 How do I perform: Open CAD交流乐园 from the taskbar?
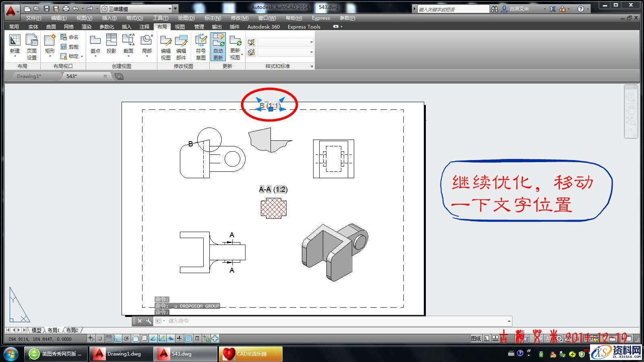pyautogui.click(x=250, y=354)
